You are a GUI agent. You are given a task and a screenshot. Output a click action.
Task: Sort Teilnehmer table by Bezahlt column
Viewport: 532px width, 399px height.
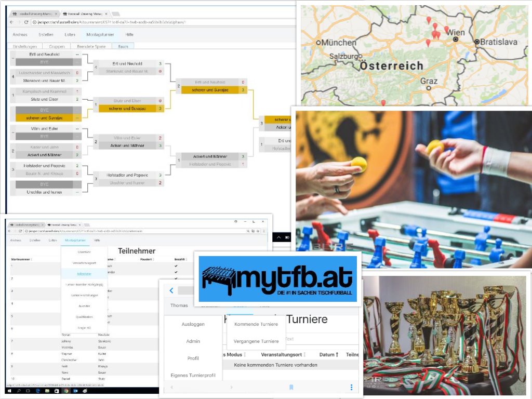tap(179, 259)
